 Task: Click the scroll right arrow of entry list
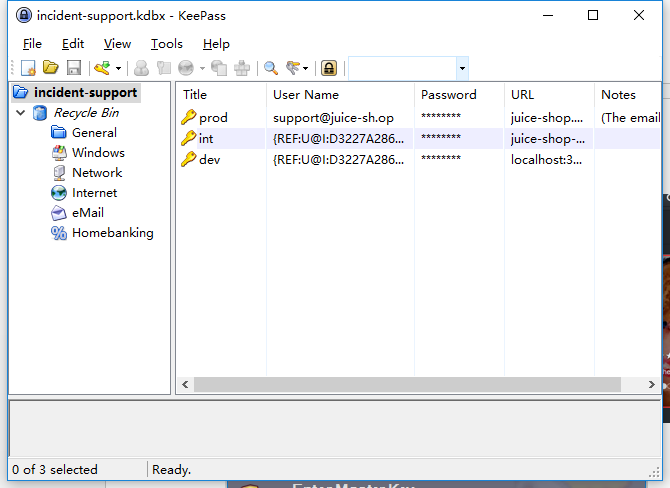(651, 384)
